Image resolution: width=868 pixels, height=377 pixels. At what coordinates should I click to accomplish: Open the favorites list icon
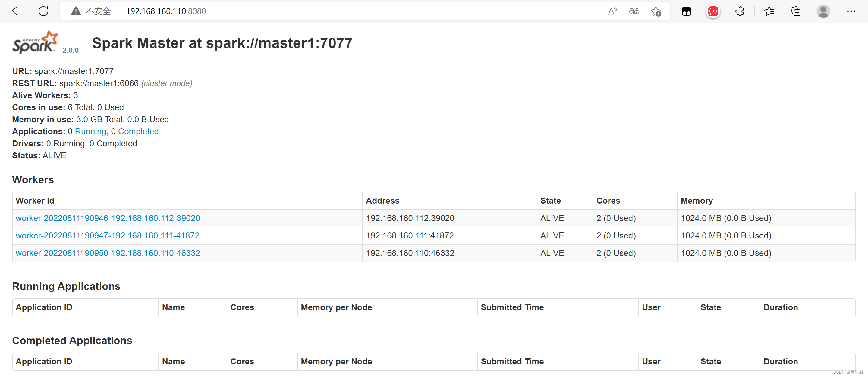[769, 11]
